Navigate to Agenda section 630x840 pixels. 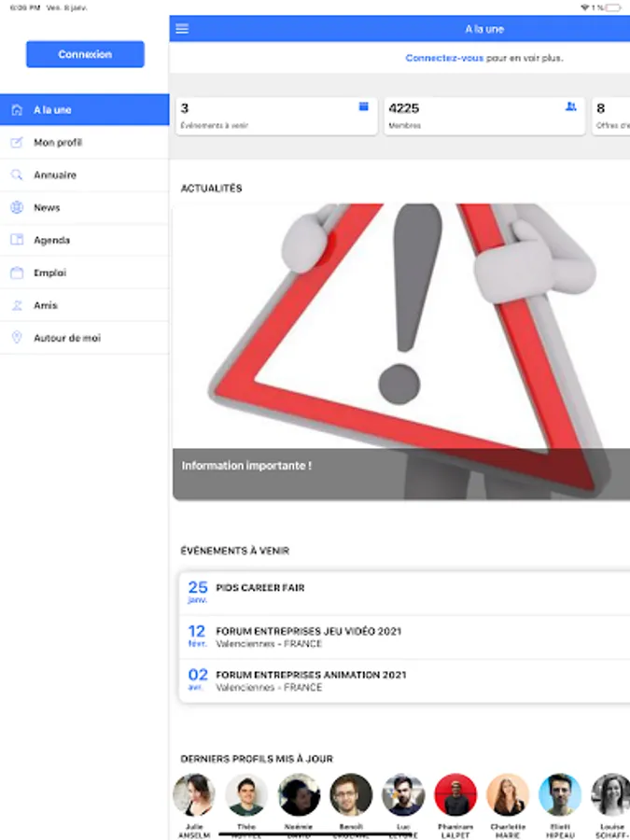pos(85,240)
